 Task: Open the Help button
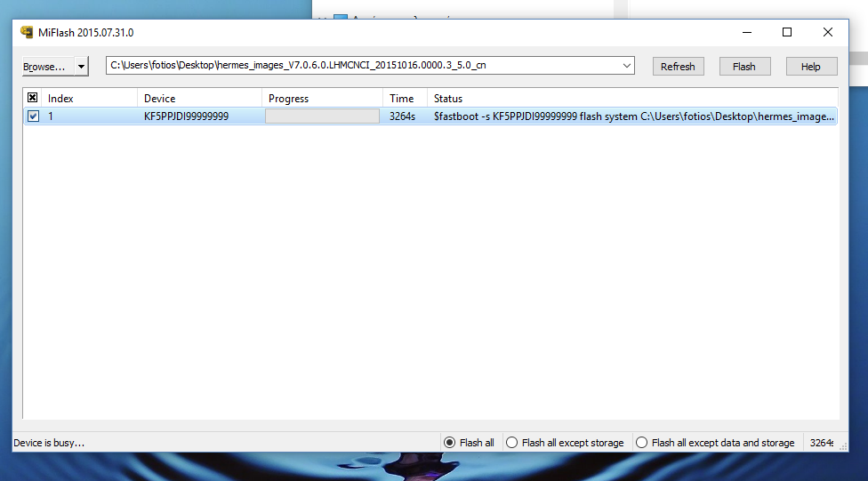[811, 67]
